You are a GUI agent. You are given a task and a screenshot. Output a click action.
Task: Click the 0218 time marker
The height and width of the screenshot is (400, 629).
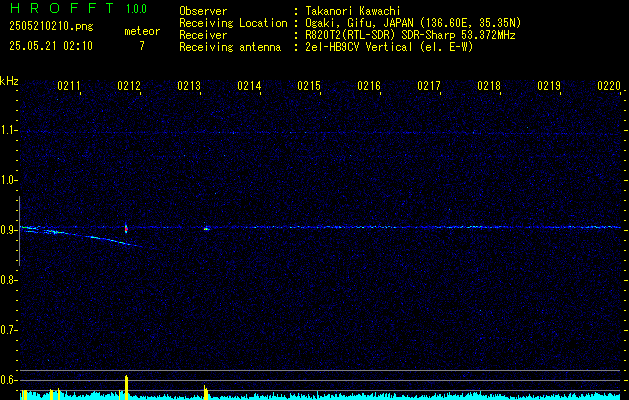coord(489,85)
